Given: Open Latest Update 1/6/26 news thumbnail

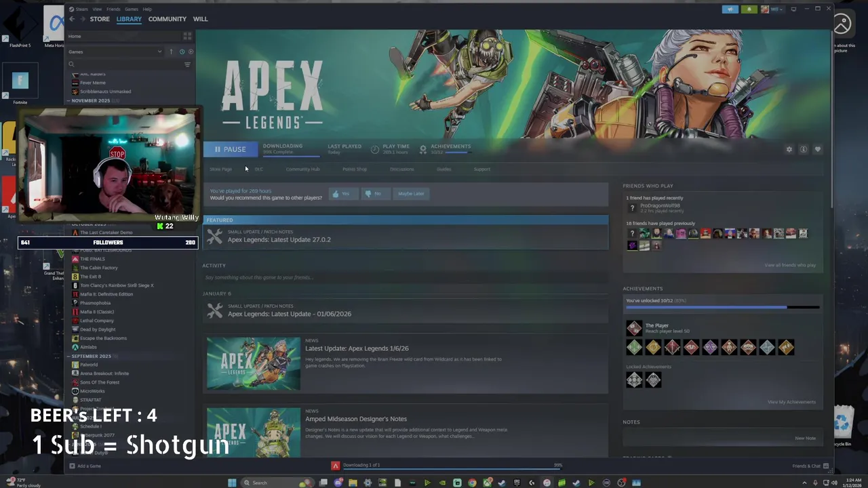Looking at the screenshot, I should (x=254, y=363).
